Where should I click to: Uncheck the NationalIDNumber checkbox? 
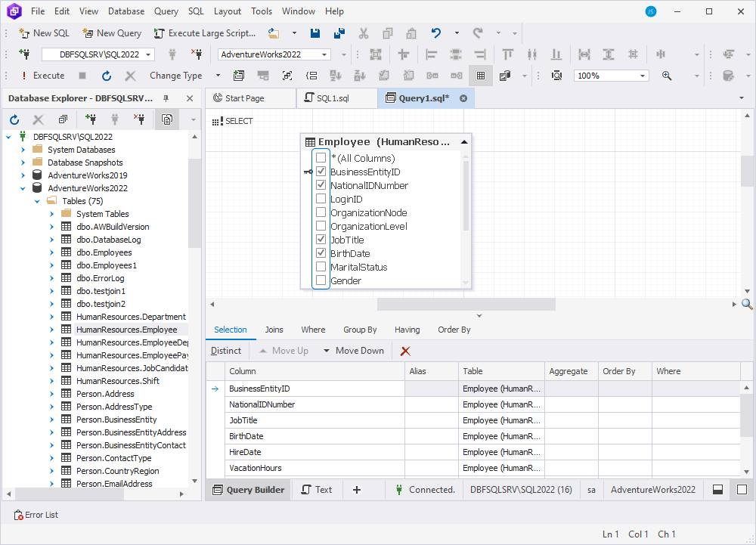pos(321,185)
